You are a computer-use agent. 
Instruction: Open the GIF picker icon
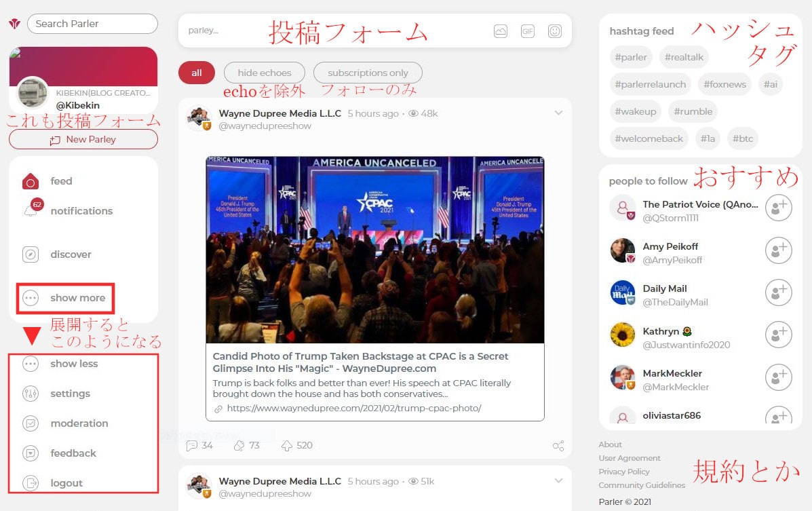click(x=527, y=31)
